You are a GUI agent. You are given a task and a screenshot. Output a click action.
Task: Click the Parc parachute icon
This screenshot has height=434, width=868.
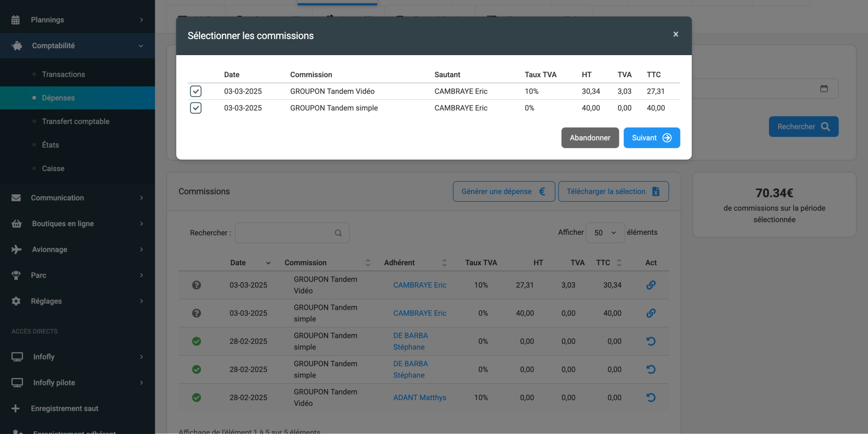pos(16,275)
